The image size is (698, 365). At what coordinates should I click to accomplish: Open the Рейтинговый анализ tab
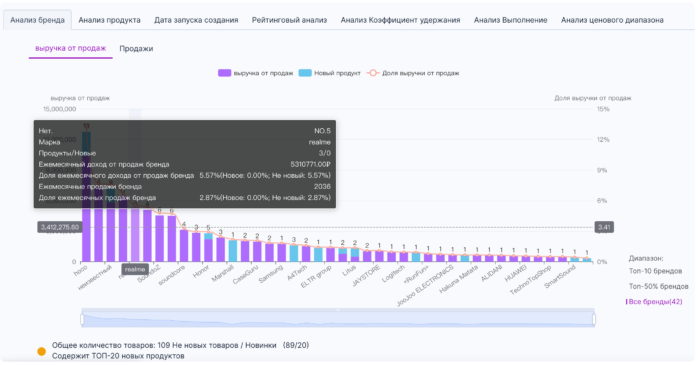tap(289, 20)
